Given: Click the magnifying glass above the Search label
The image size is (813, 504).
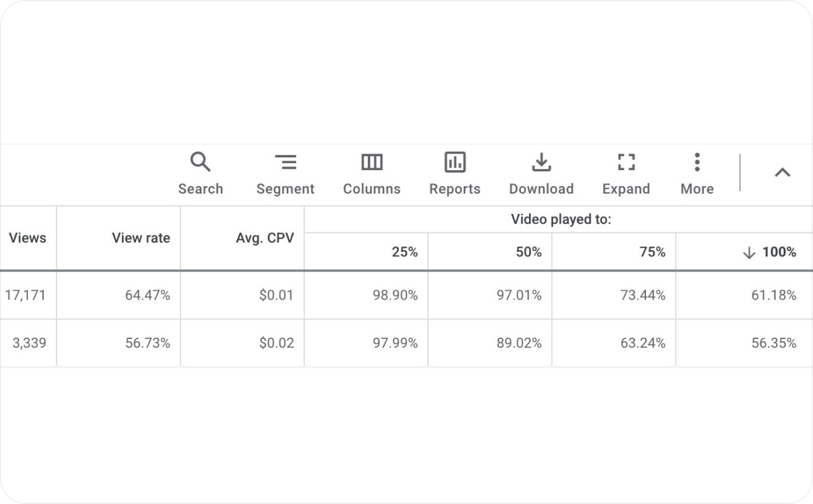Looking at the screenshot, I should (x=201, y=161).
